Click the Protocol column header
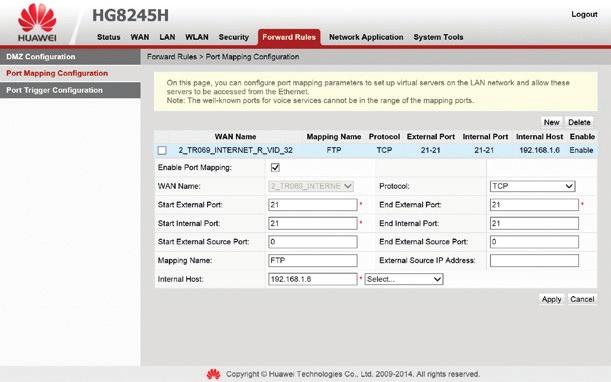 click(x=384, y=137)
